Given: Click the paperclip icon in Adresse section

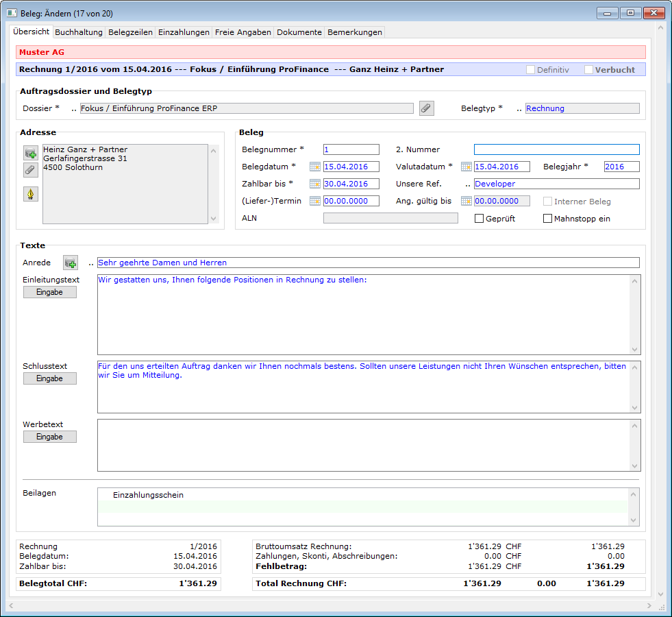Looking at the screenshot, I should (x=31, y=169).
